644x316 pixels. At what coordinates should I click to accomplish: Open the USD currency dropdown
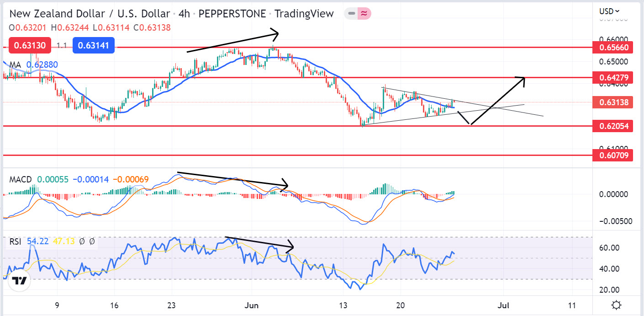[609, 11]
